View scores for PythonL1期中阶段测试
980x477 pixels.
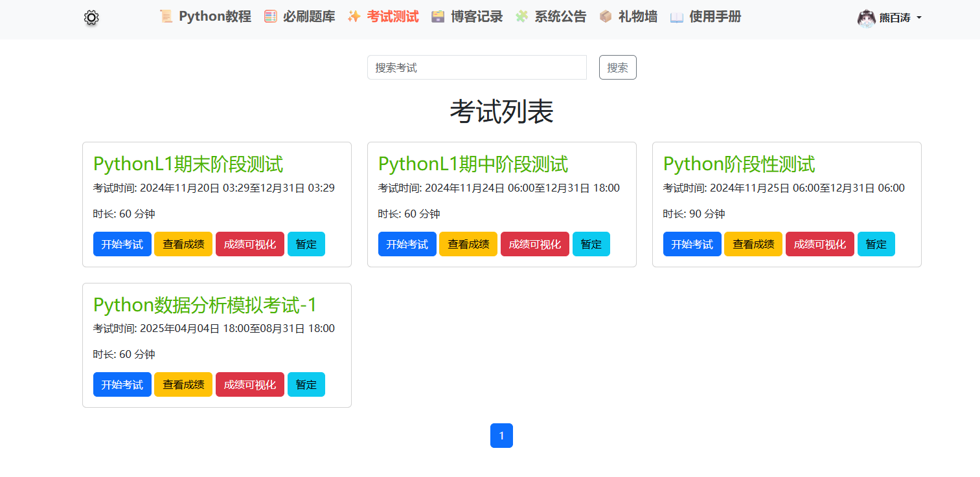pyautogui.click(x=468, y=244)
